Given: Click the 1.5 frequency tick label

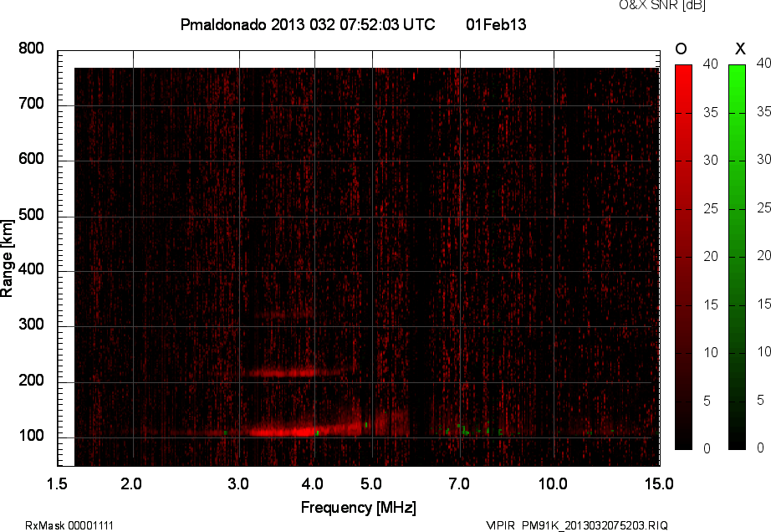Looking at the screenshot, I should point(57,484).
